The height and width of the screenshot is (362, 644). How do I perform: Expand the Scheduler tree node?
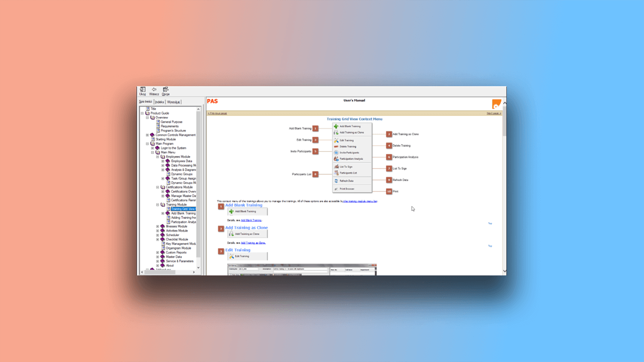point(158,234)
